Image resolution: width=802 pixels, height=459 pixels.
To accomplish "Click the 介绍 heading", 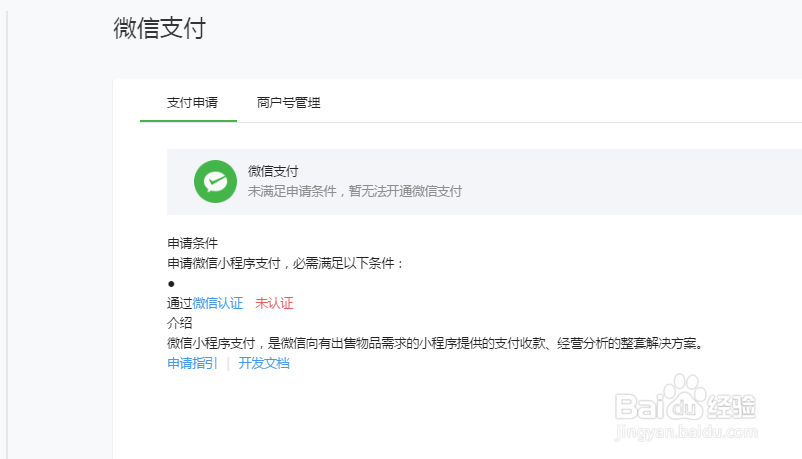I will [180, 323].
